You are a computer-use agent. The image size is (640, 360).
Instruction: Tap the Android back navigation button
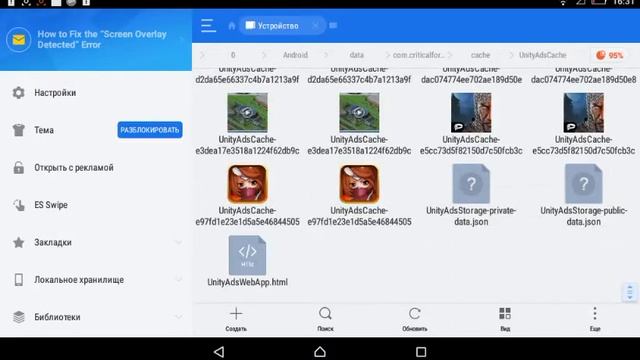[219, 351]
